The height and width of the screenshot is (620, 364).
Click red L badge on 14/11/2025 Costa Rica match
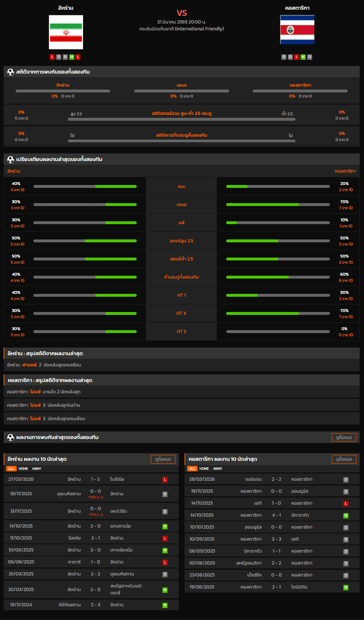click(346, 503)
